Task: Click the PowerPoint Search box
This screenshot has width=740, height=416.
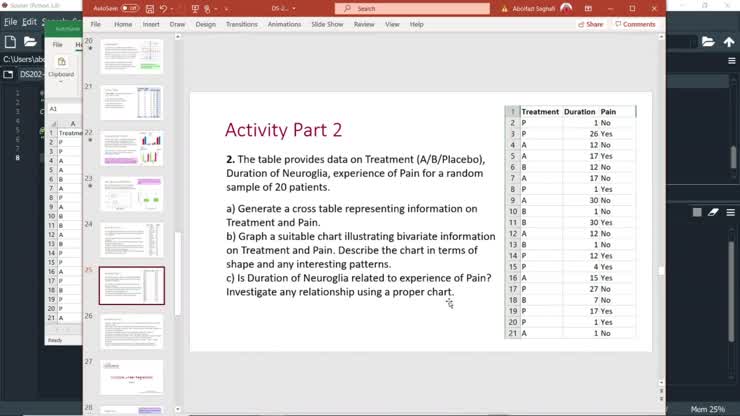Action: pos(412,8)
